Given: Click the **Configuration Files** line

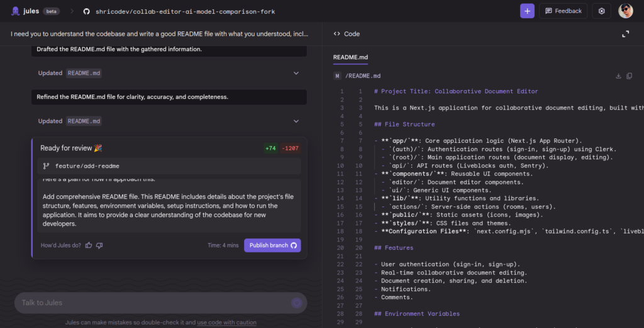Looking at the screenshot, I should 509,232.
